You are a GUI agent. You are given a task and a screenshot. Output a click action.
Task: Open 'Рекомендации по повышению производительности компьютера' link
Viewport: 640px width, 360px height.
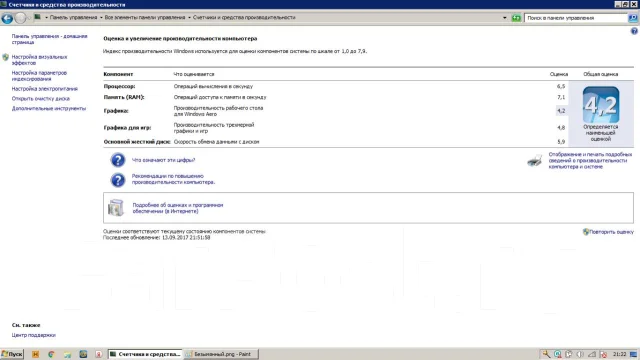tap(173, 179)
